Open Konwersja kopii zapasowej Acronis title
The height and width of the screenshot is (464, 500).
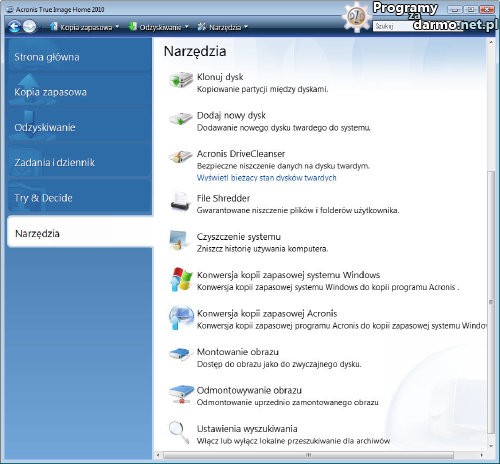267,313
